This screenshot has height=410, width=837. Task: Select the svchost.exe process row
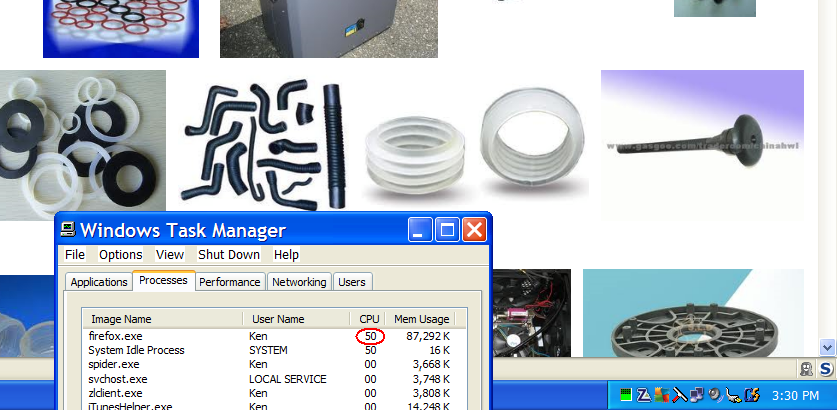click(x=273, y=379)
